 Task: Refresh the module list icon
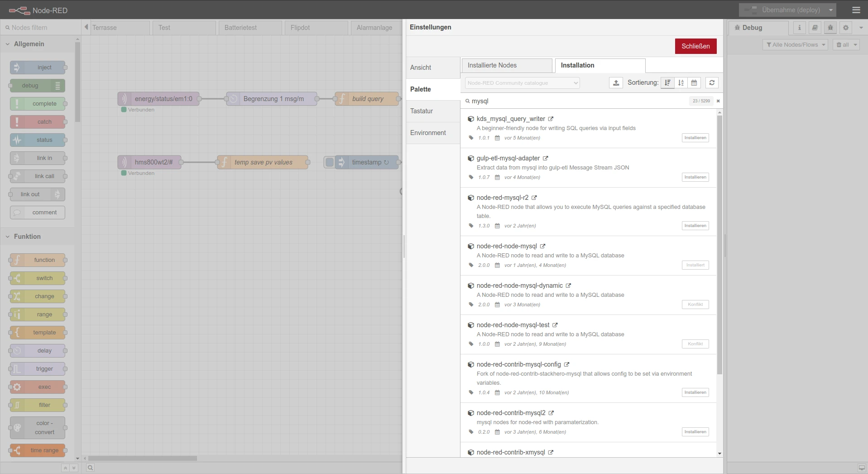click(x=712, y=83)
